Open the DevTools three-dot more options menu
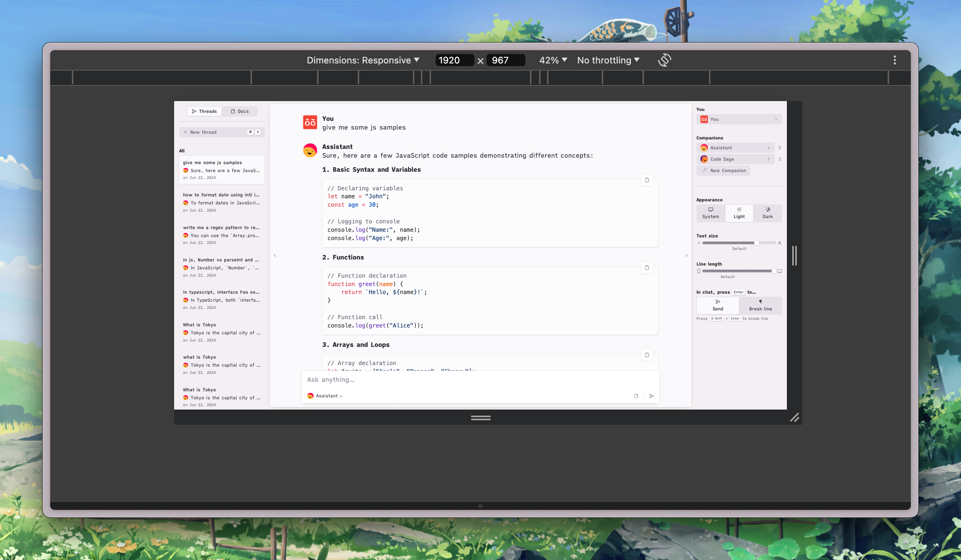 point(894,60)
